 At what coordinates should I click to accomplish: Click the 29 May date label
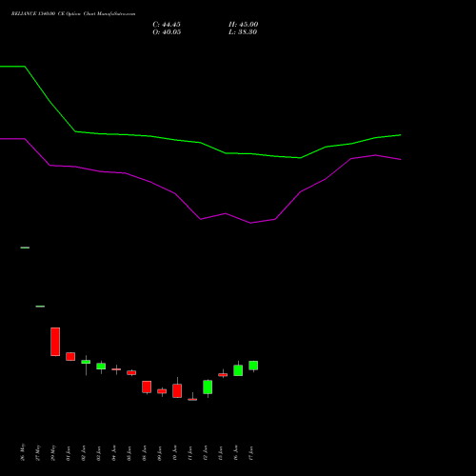coord(53,452)
